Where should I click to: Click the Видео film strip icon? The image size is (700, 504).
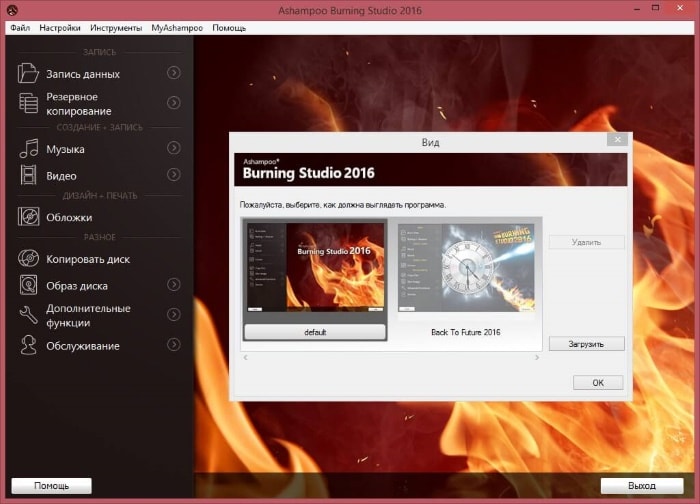28,175
